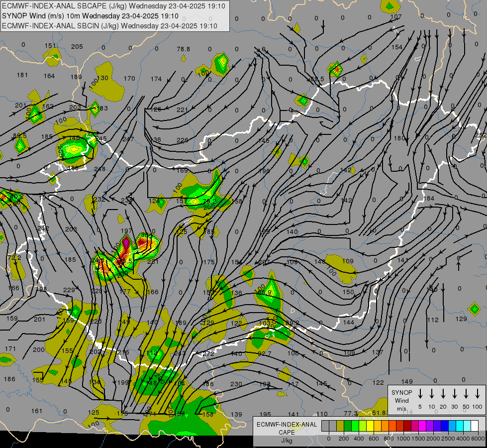The image size is (487, 448).
Task: Click the wind legend arrow above 100
Action: [x=478, y=394]
